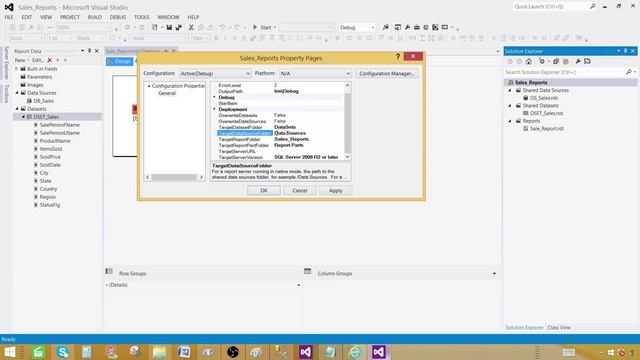Click the Preview Selected Items icon in Solution Explorer
The image size is (640, 360).
click(587, 61)
